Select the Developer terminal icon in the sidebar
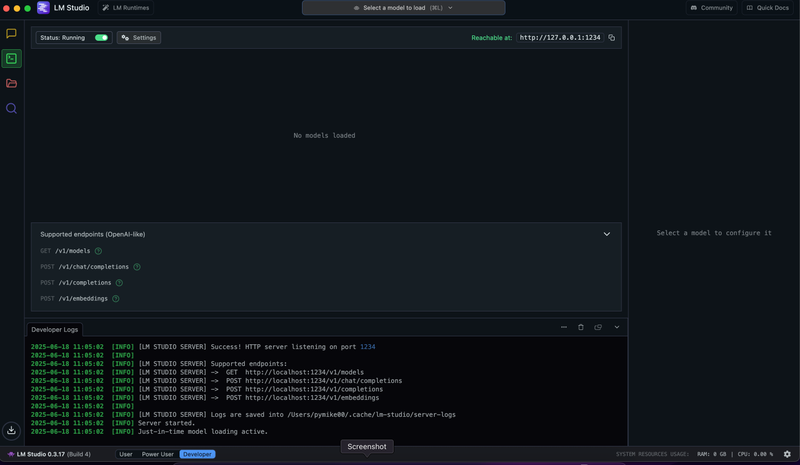Screen dimensions: 800x465 [x=11, y=59]
